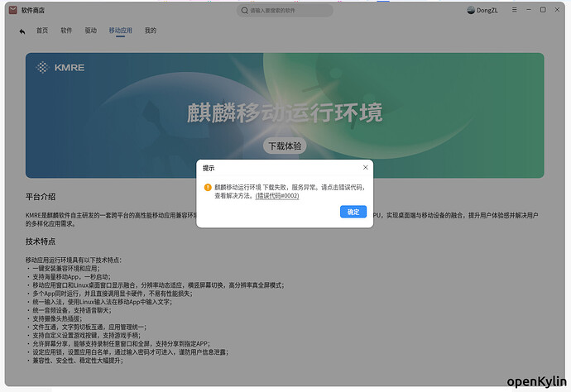This screenshot has width=571, height=392.
Task: Switch to the 软件 tab
Action: (66, 31)
